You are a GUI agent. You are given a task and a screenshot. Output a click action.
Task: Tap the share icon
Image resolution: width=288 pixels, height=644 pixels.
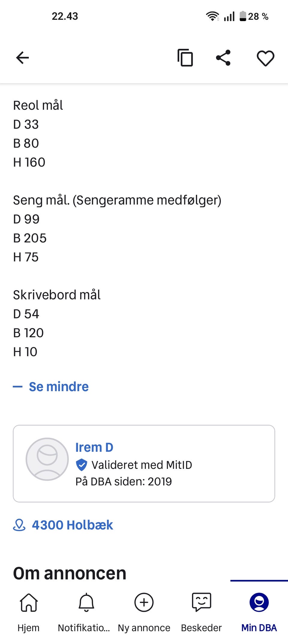(x=223, y=58)
